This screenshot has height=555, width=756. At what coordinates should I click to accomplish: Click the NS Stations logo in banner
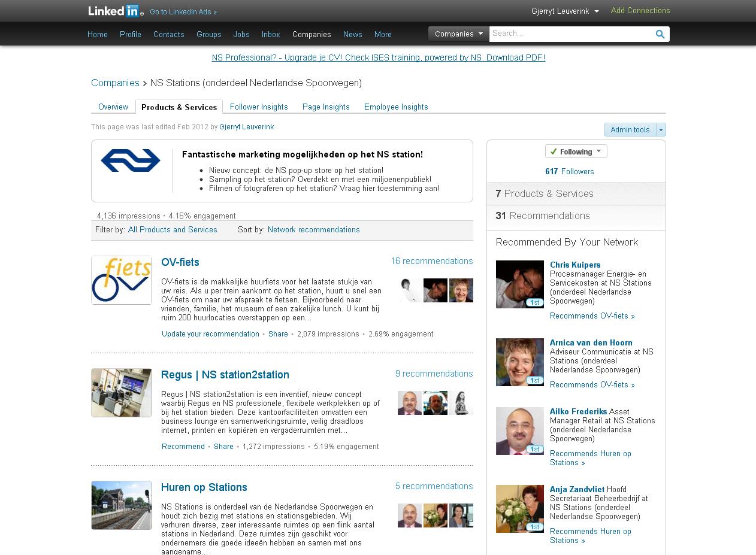[131, 160]
